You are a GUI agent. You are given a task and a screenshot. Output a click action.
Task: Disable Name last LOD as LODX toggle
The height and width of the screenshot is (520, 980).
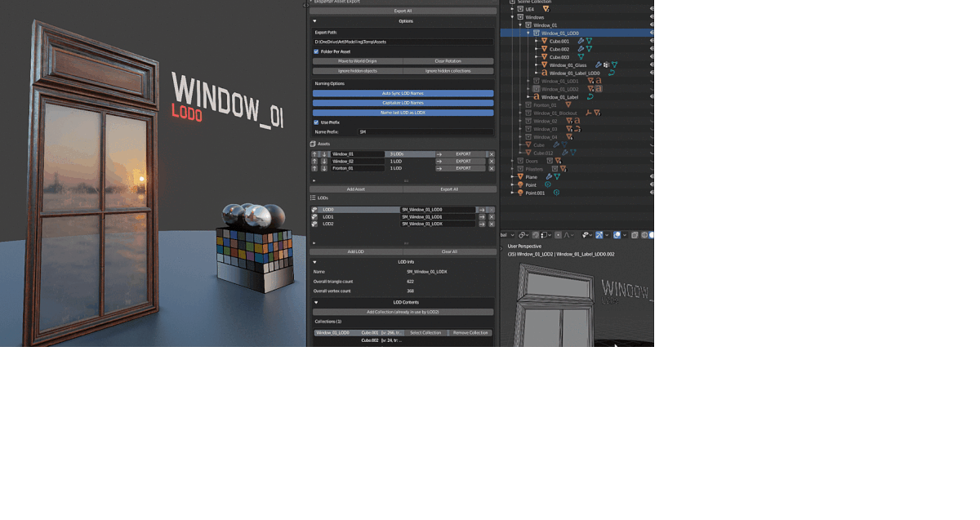coord(403,113)
